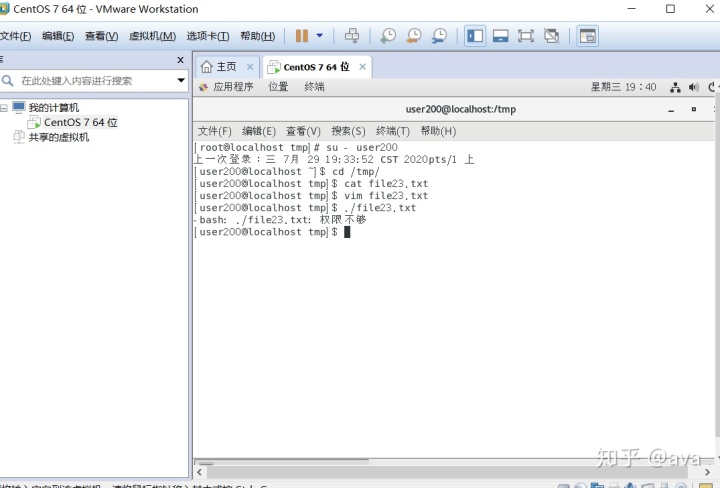Click the 'vim file23.txt' command line

(x=311, y=196)
